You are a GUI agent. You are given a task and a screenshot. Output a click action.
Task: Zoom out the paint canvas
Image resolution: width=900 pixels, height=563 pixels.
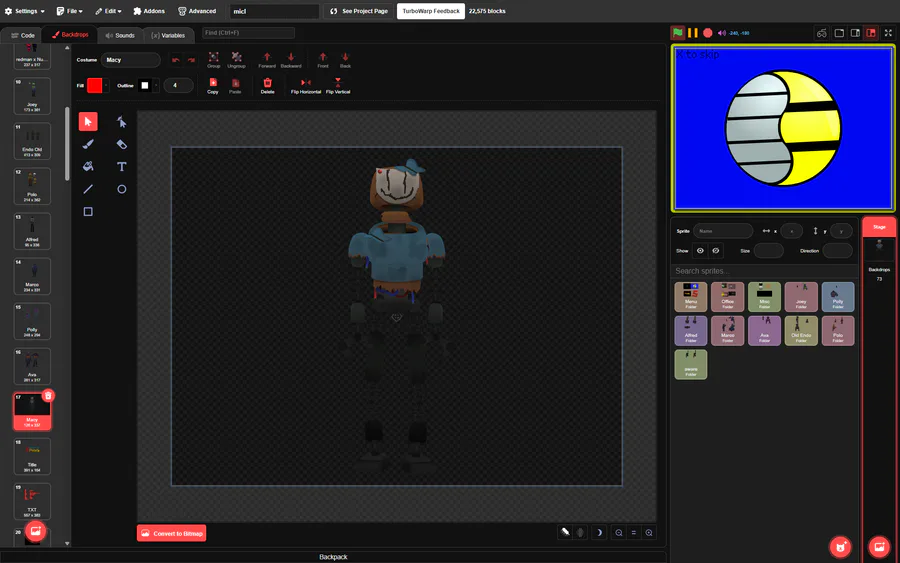coord(619,533)
